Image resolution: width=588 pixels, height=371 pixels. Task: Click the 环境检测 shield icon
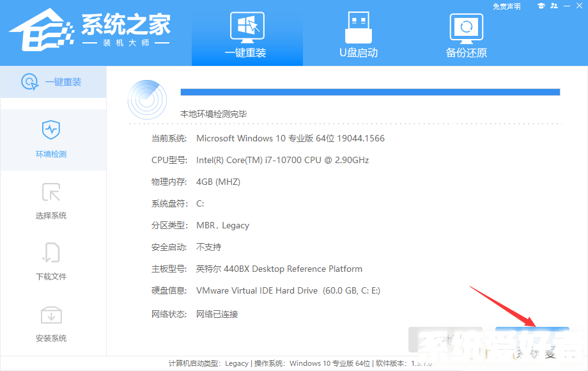(51, 130)
